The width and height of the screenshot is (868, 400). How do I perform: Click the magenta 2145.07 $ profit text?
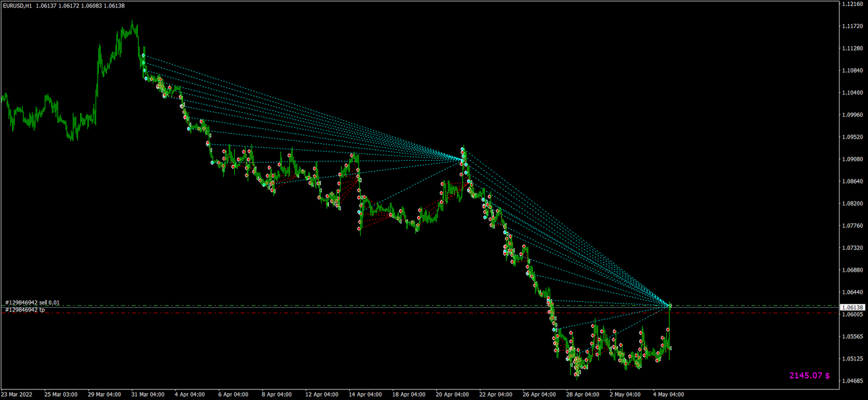(x=809, y=375)
